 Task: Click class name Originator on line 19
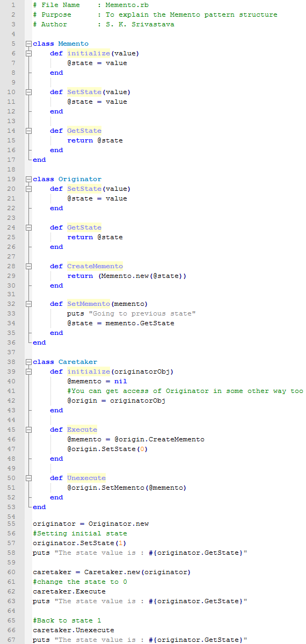tap(80, 179)
